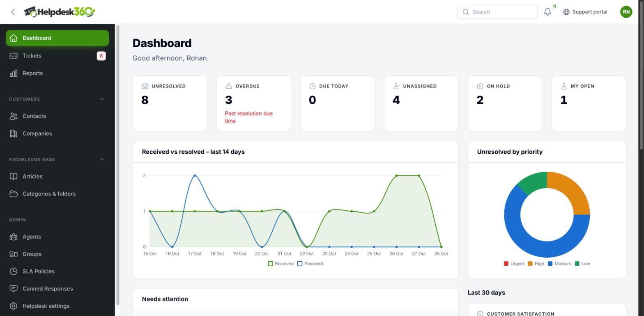Collapse the Customers sidebar section
The width and height of the screenshot is (644, 316).
102,99
